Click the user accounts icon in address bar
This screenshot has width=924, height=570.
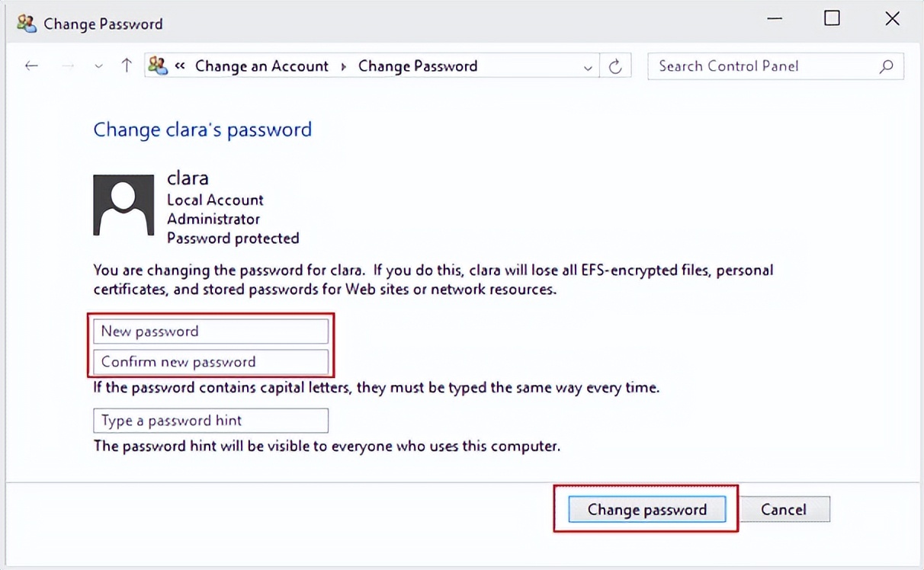click(158, 66)
